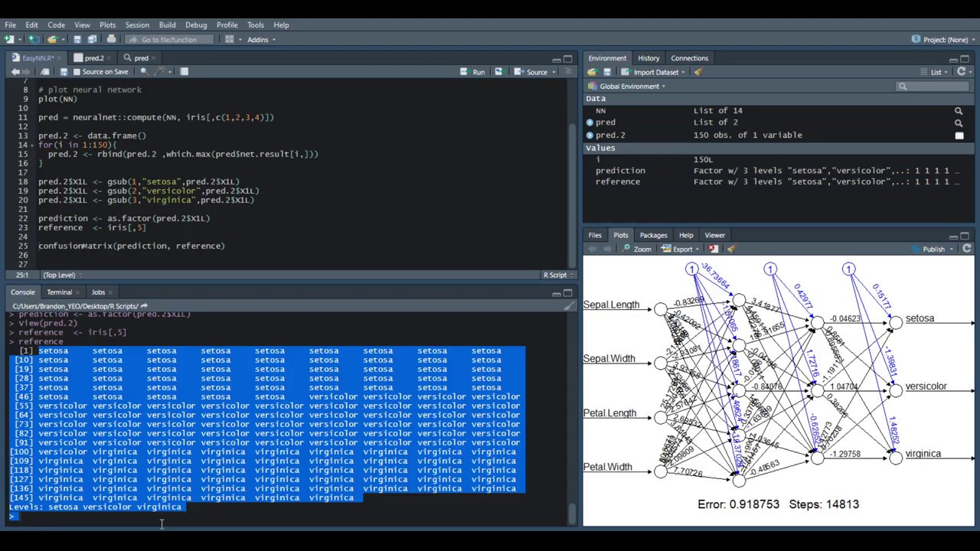Click the confusionMatrix line in the editor
The image size is (980, 551).
click(x=132, y=246)
